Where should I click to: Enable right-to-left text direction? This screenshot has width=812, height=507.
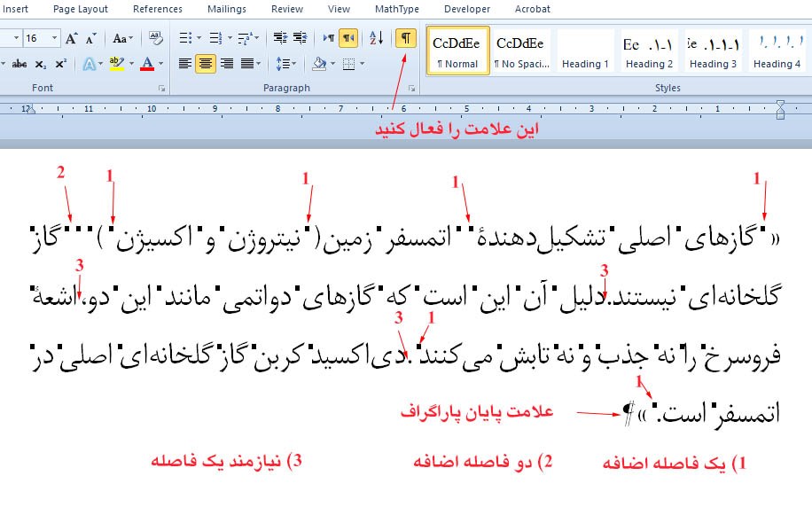pyautogui.click(x=348, y=38)
